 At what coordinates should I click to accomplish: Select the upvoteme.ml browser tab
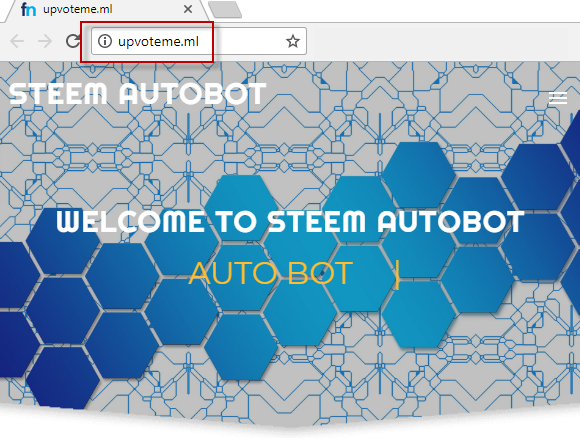107,10
